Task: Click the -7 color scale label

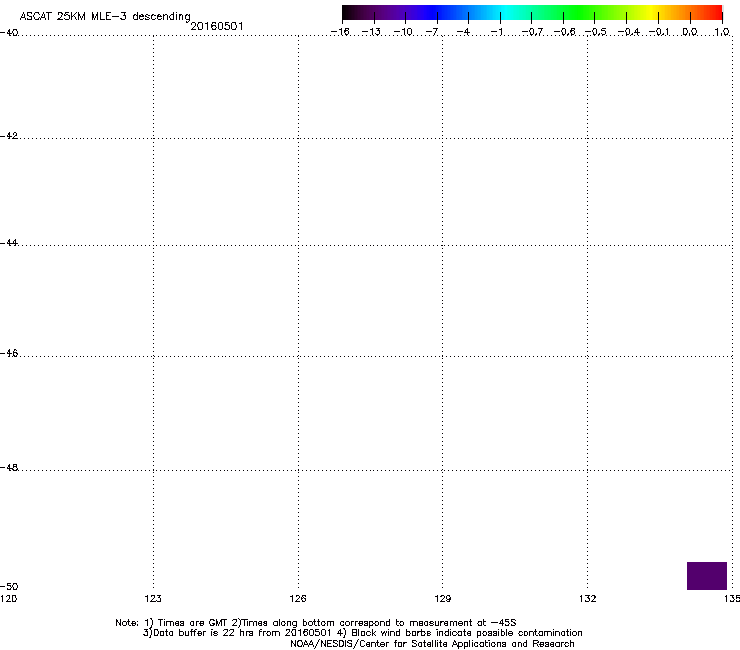Action: (432, 32)
